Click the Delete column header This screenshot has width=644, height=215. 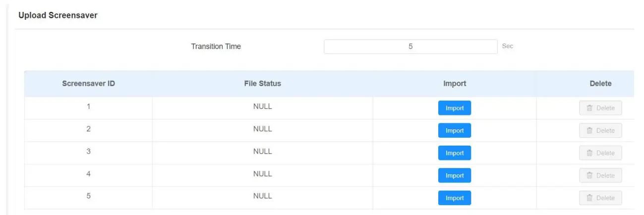point(600,84)
